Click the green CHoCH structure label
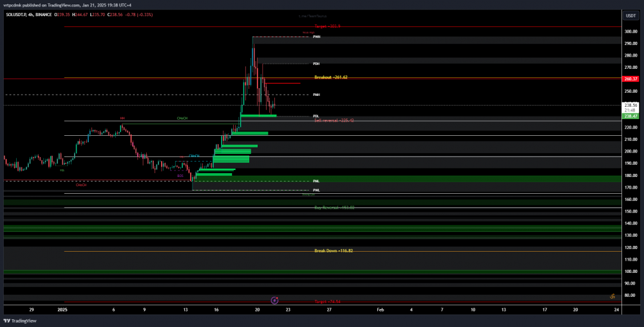The width and height of the screenshot is (644, 327). point(182,118)
